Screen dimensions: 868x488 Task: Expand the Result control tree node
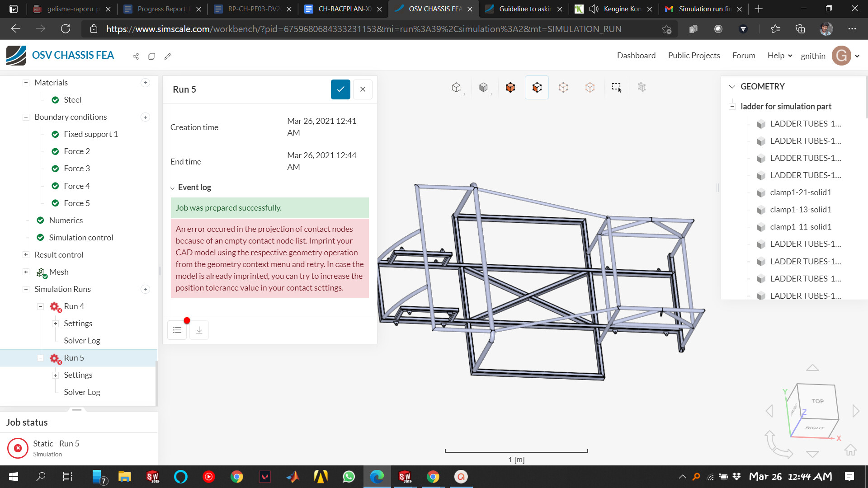(x=26, y=255)
